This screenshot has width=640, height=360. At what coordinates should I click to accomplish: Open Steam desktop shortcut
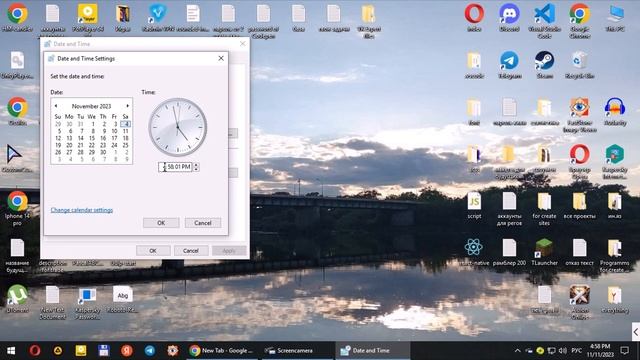point(544,65)
